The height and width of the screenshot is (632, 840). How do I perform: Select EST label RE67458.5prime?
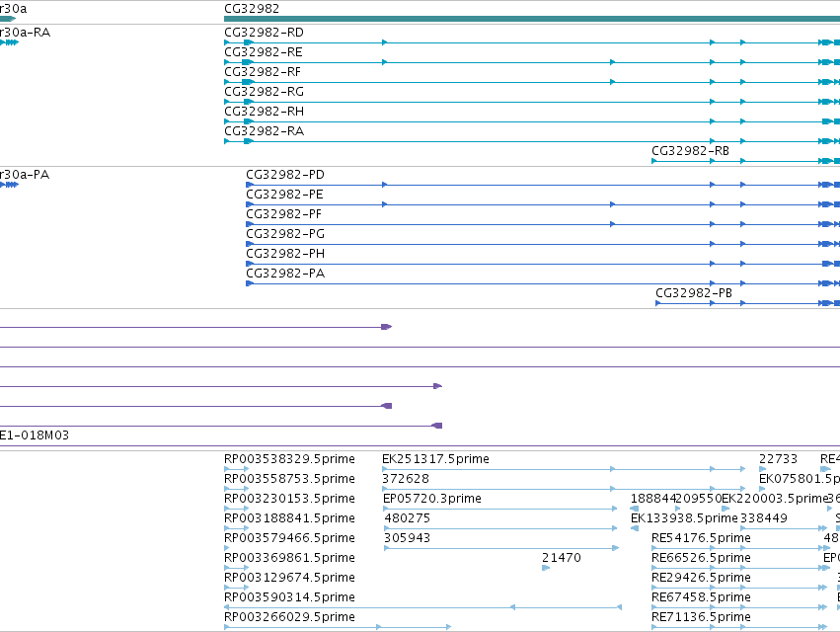(x=701, y=597)
